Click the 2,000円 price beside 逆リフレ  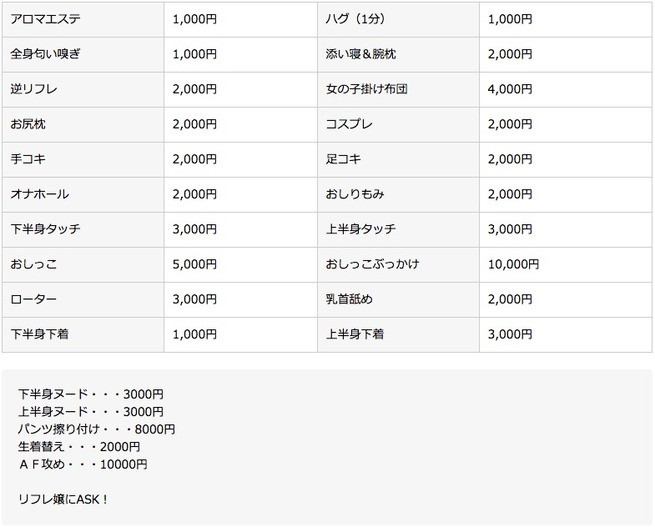point(194,89)
